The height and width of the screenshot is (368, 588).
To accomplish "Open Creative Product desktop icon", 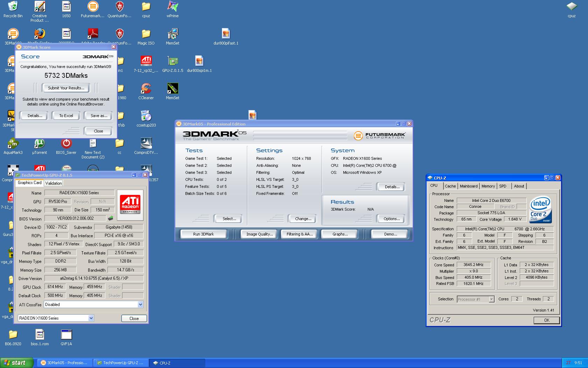I will 40,11.
